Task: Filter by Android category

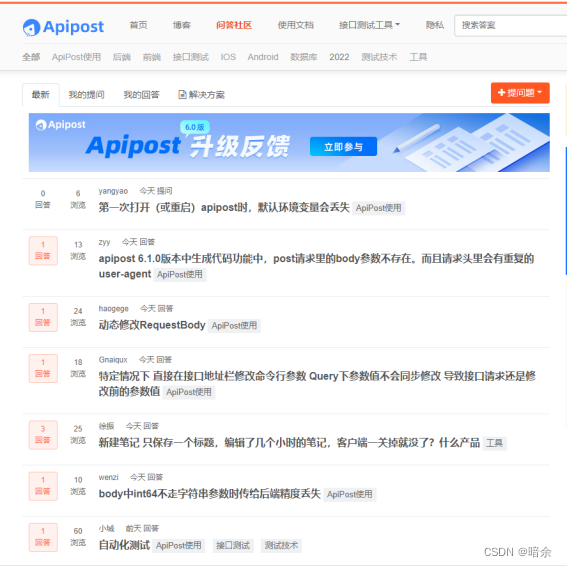Action: click(x=263, y=57)
